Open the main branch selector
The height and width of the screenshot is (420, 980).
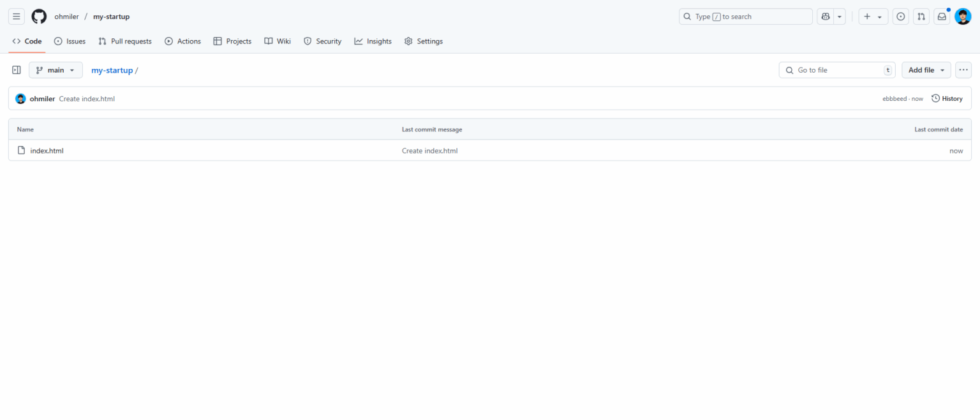point(56,70)
